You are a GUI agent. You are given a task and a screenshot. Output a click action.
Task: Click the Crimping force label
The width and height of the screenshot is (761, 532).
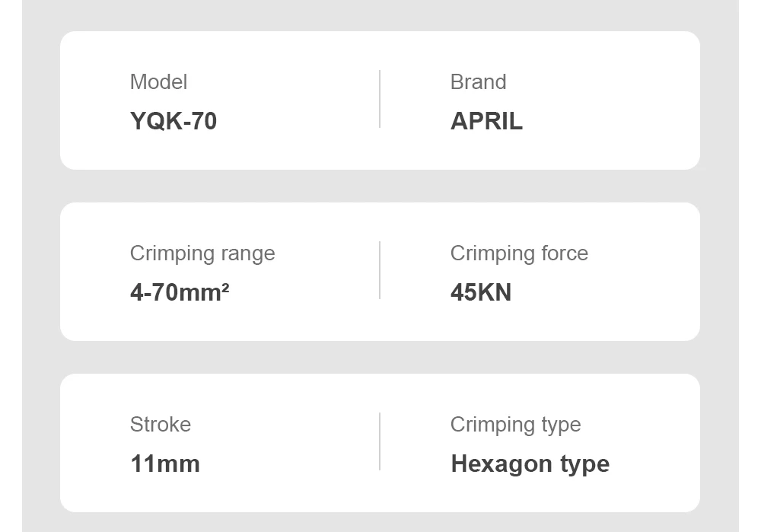pos(519,253)
